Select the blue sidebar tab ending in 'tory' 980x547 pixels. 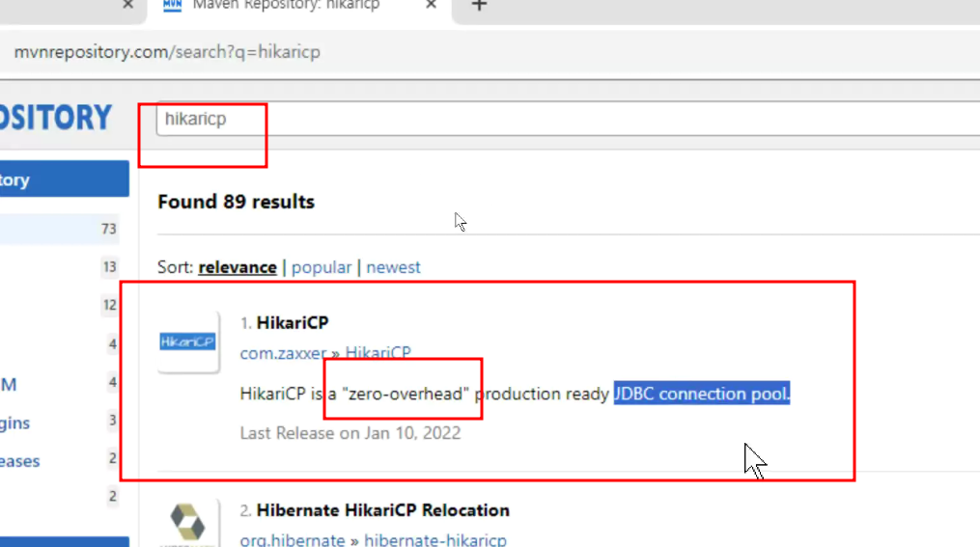click(x=65, y=179)
